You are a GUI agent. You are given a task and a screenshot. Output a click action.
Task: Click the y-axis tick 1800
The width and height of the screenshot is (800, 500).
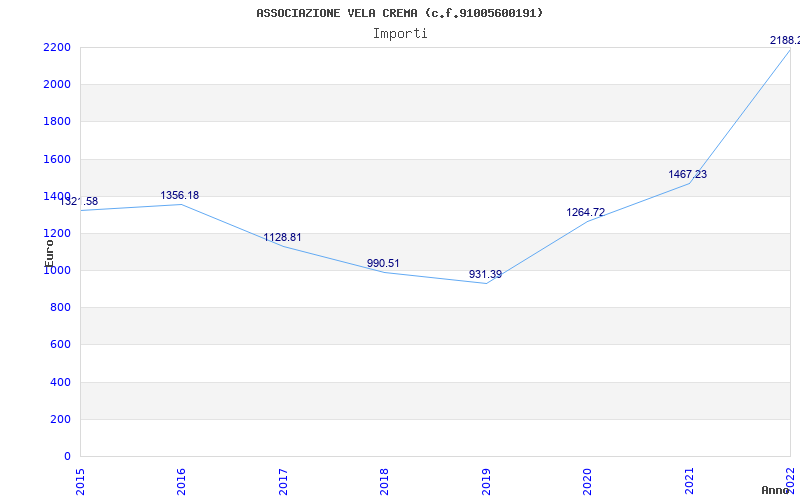tap(57, 122)
